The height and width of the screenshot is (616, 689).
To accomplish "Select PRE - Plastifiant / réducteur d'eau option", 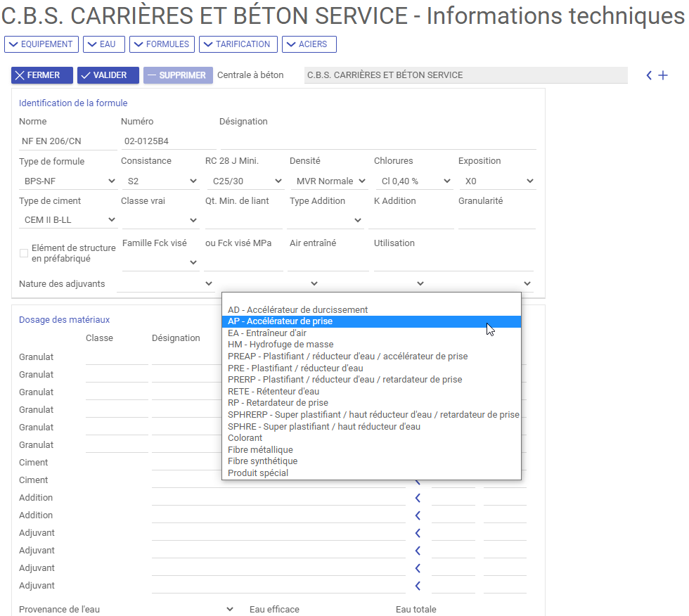I will [371, 368].
